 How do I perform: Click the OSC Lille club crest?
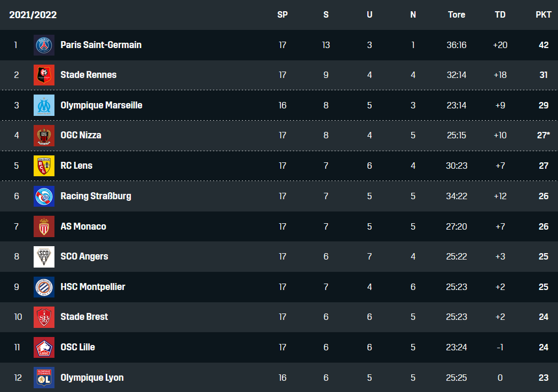point(44,347)
